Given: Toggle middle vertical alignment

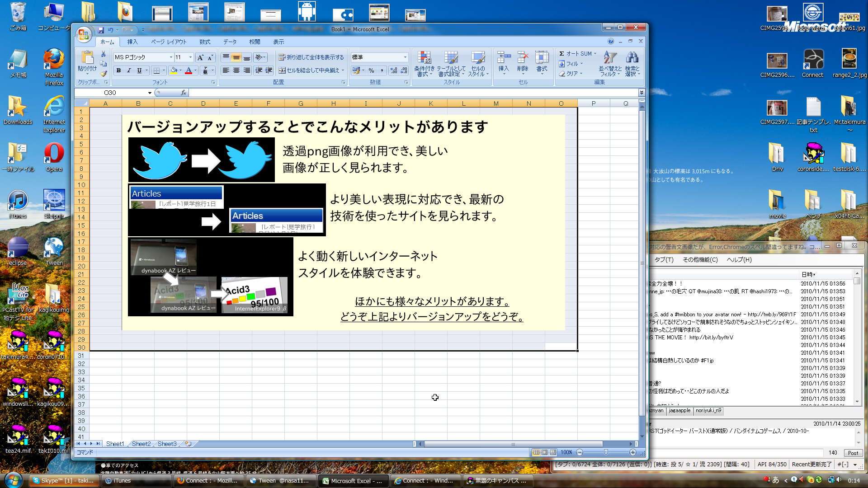Looking at the screenshot, I should click(x=236, y=57).
